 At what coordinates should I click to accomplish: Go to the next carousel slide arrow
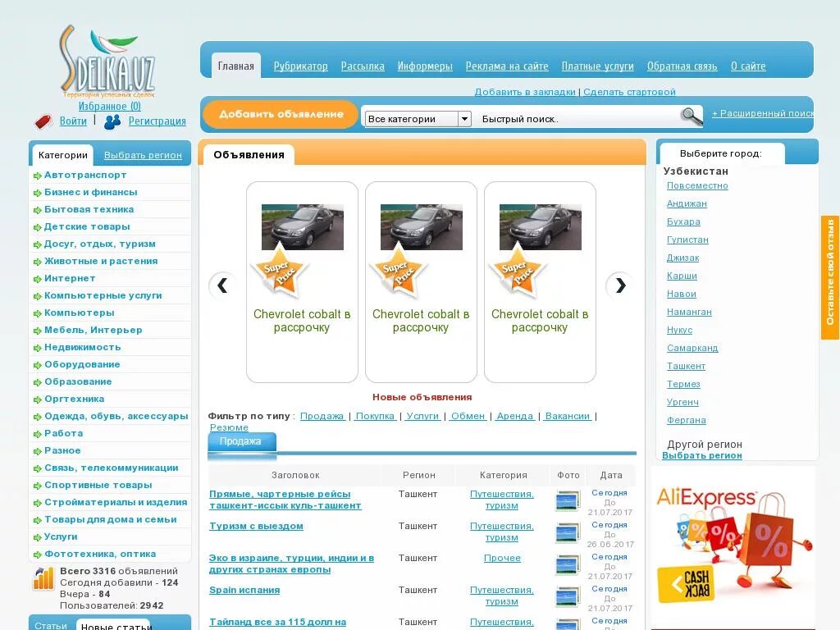(x=620, y=285)
